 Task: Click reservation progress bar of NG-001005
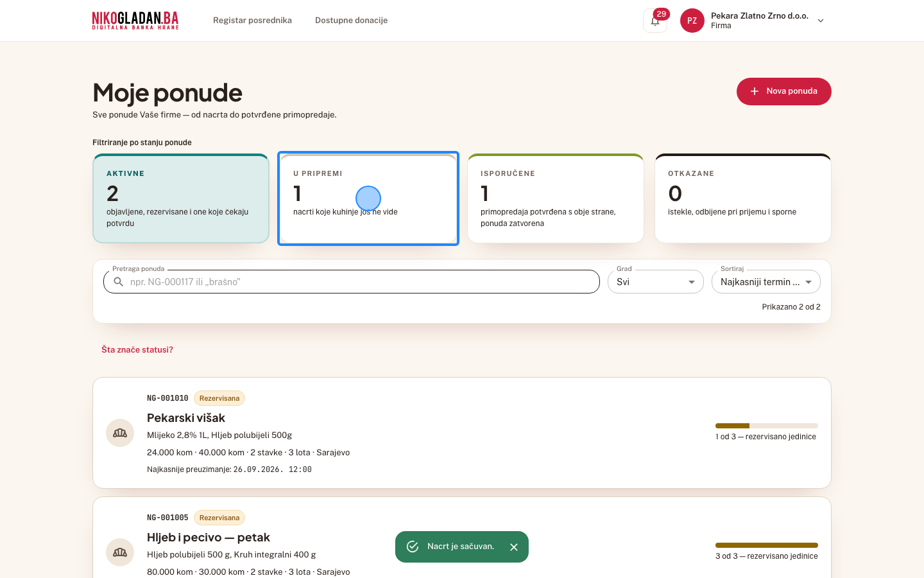tap(767, 545)
